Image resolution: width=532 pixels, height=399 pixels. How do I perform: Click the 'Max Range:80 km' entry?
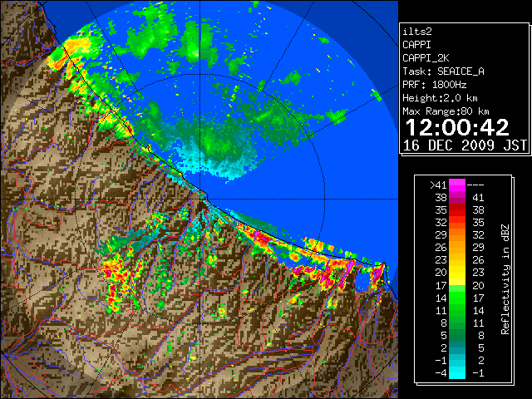(x=446, y=111)
